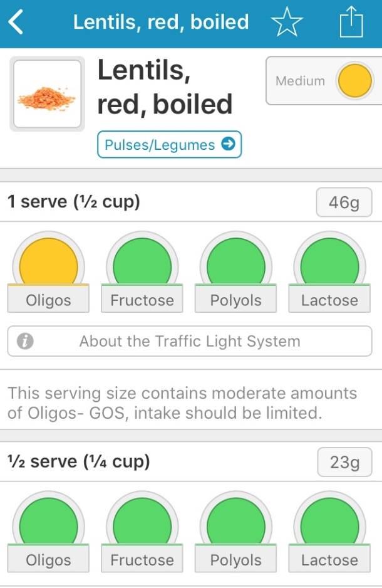View the red lentils thumbnail image
The height and width of the screenshot is (588, 382).
pyautogui.click(x=47, y=94)
